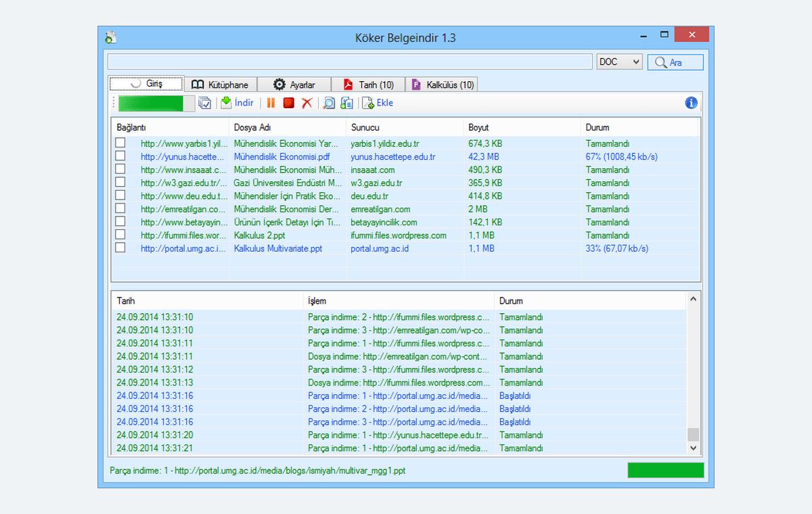Select the log entry at 24.09.2014 13:31:20

399,435
